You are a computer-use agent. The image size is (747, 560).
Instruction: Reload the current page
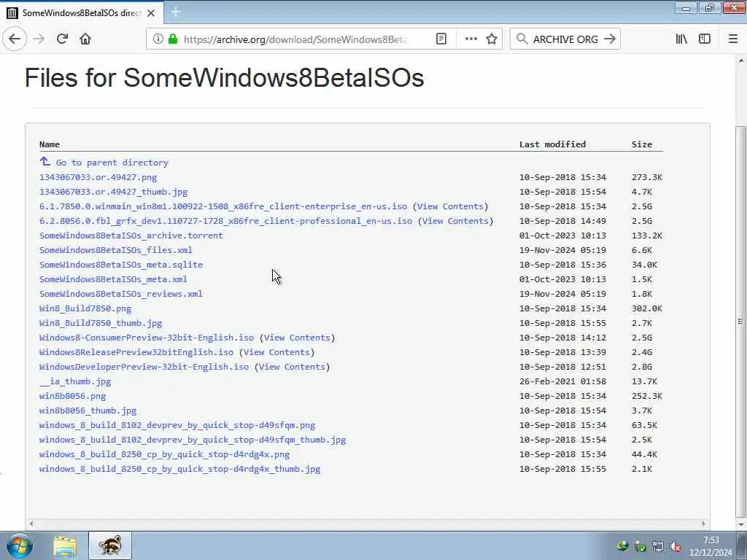point(62,39)
